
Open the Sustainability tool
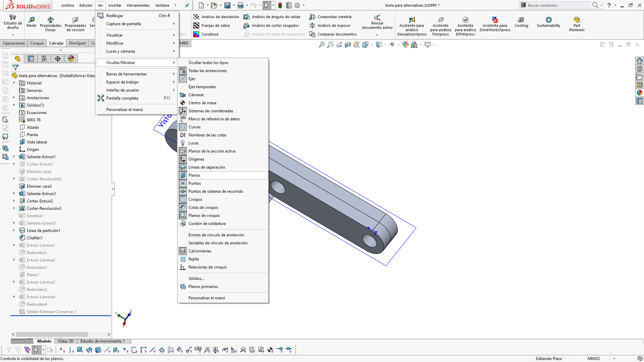coord(548,20)
